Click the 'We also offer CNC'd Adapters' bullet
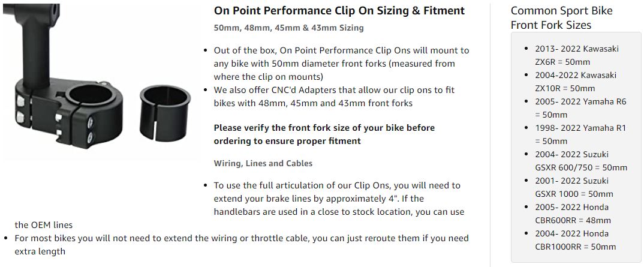The width and height of the screenshot is (644, 267). tap(334, 97)
